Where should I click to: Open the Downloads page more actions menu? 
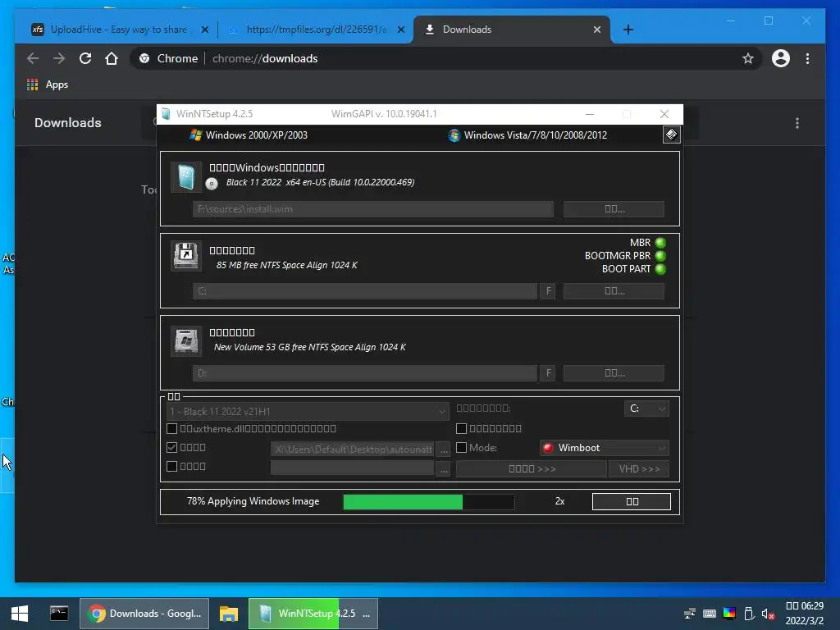click(797, 123)
